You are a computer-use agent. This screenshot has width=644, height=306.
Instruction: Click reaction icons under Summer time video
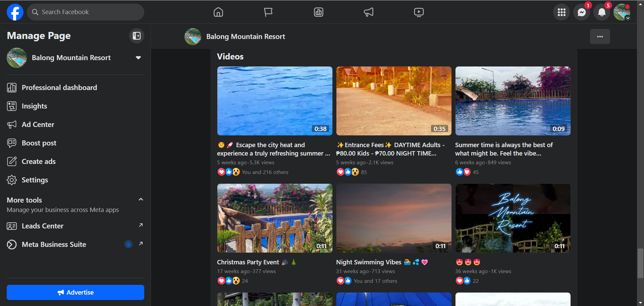[463, 172]
